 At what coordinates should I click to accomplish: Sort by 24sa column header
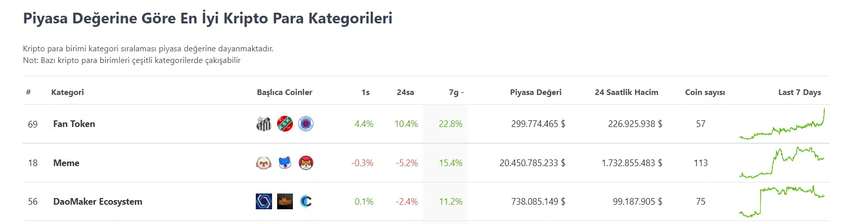click(x=405, y=92)
